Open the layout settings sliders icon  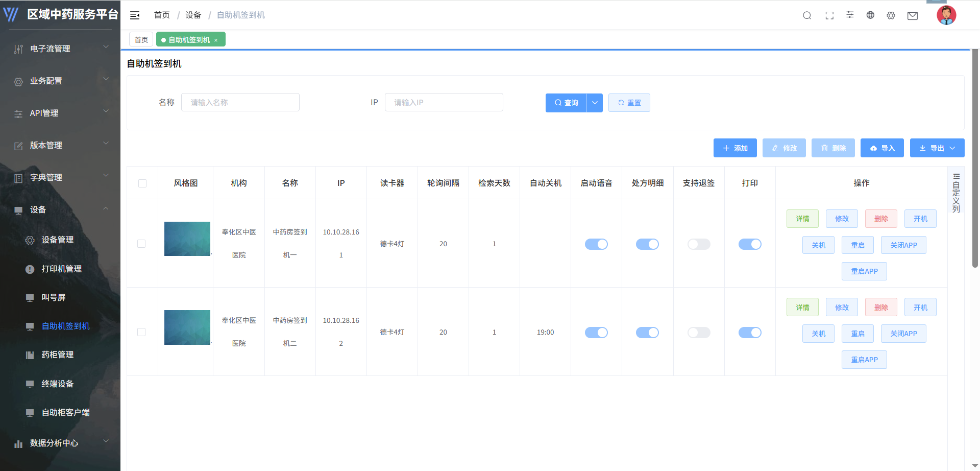(850, 15)
